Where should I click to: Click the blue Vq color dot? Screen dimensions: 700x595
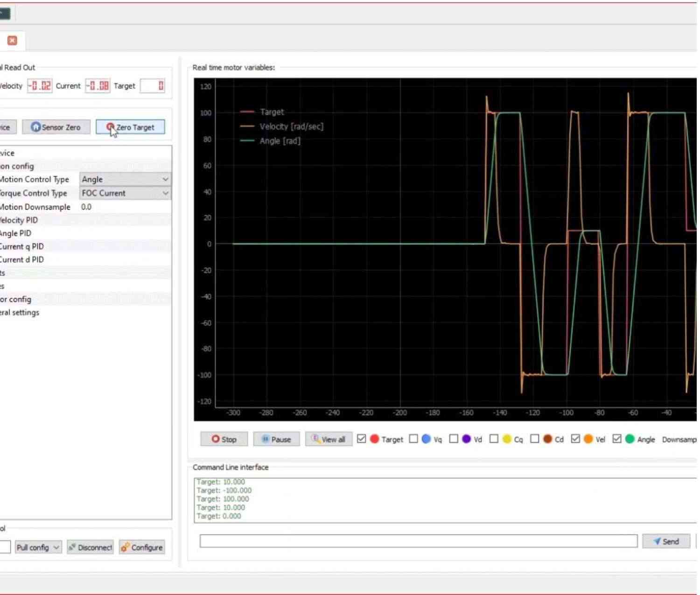point(426,439)
